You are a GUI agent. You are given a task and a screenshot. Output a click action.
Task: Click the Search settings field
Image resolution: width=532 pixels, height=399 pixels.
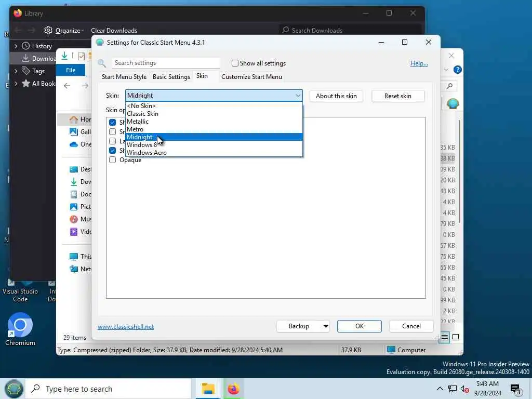(166, 63)
